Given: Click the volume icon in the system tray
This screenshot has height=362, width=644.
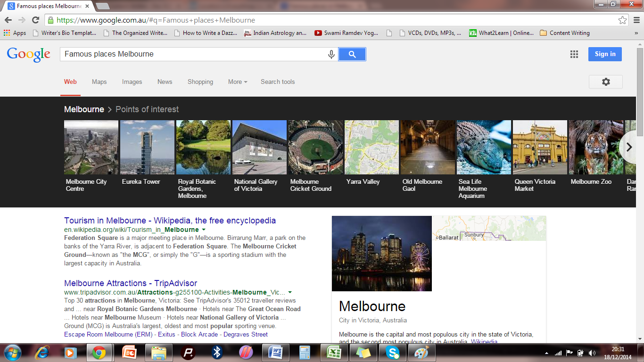Looking at the screenshot, I should point(592,353).
